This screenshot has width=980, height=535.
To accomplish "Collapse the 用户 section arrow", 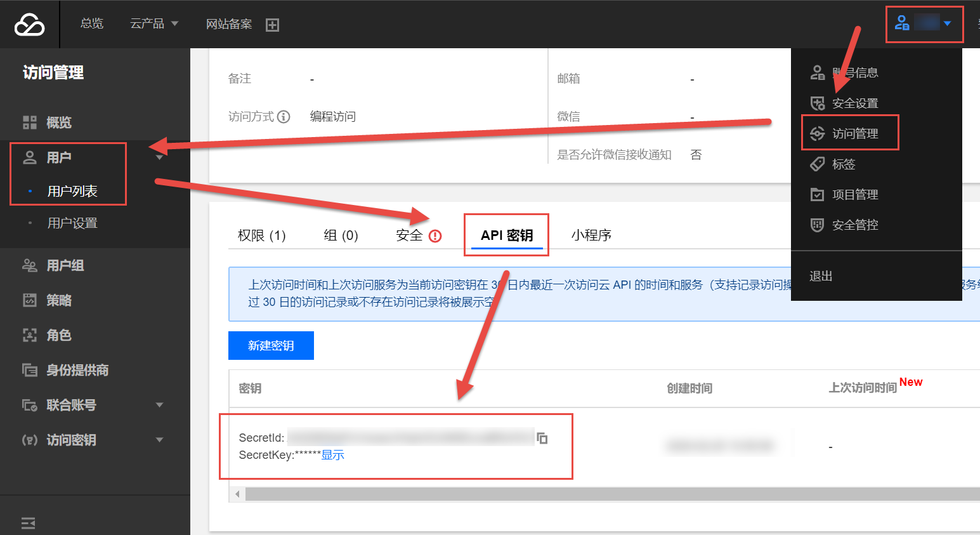I will coord(160,157).
